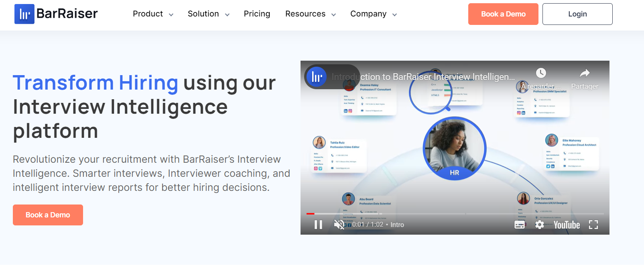644x270 pixels.
Task: Enter fullscreen video mode
Action: 593,225
